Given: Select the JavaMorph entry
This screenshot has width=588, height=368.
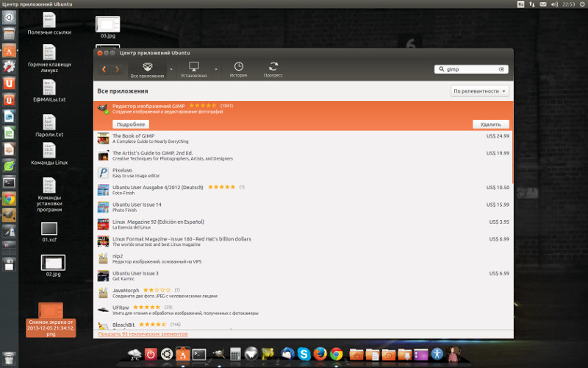Looking at the screenshot, I should [x=303, y=293].
